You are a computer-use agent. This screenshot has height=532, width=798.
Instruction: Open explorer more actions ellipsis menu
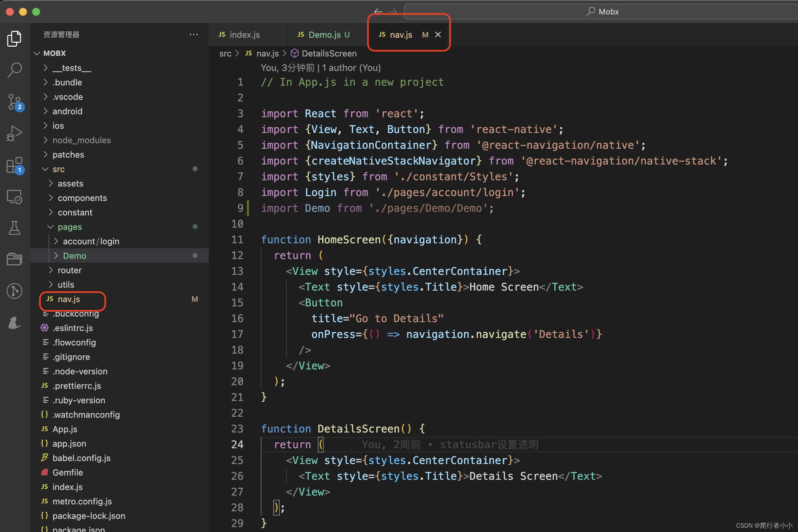[194, 34]
